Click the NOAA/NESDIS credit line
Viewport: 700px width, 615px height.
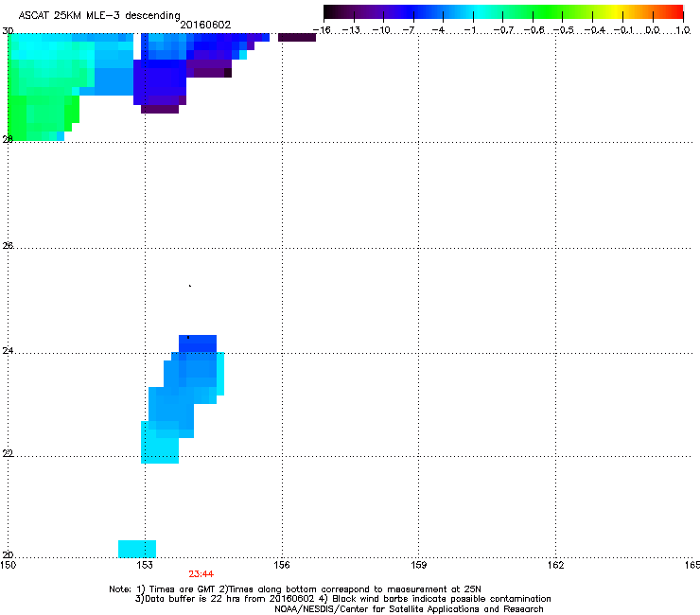click(409, 609)
